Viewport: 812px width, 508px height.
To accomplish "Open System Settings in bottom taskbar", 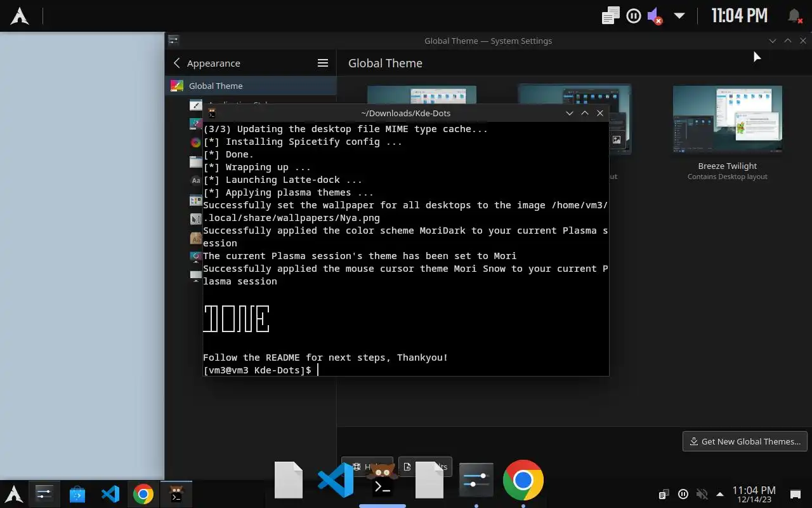I will pos(44,493).
